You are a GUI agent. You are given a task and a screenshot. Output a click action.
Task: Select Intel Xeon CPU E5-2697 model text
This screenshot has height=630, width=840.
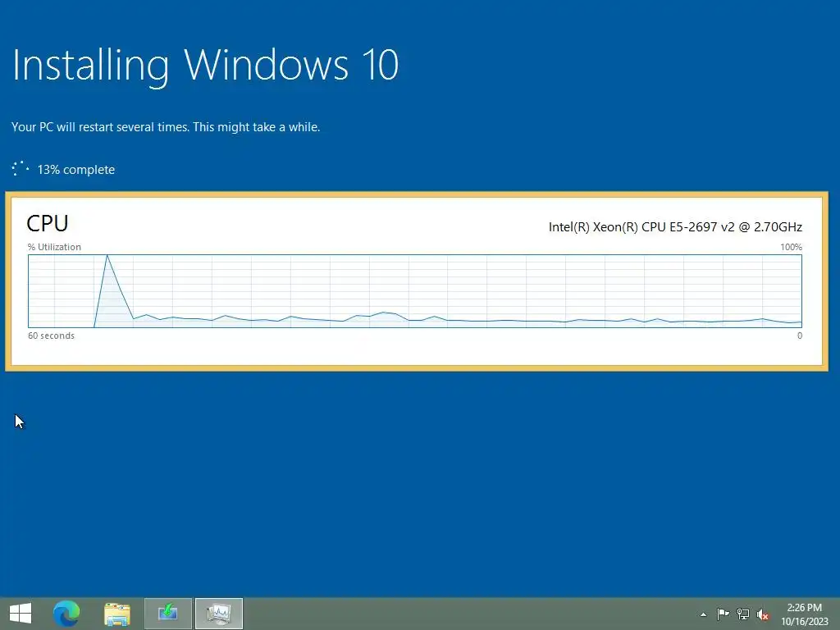(675, 227)
